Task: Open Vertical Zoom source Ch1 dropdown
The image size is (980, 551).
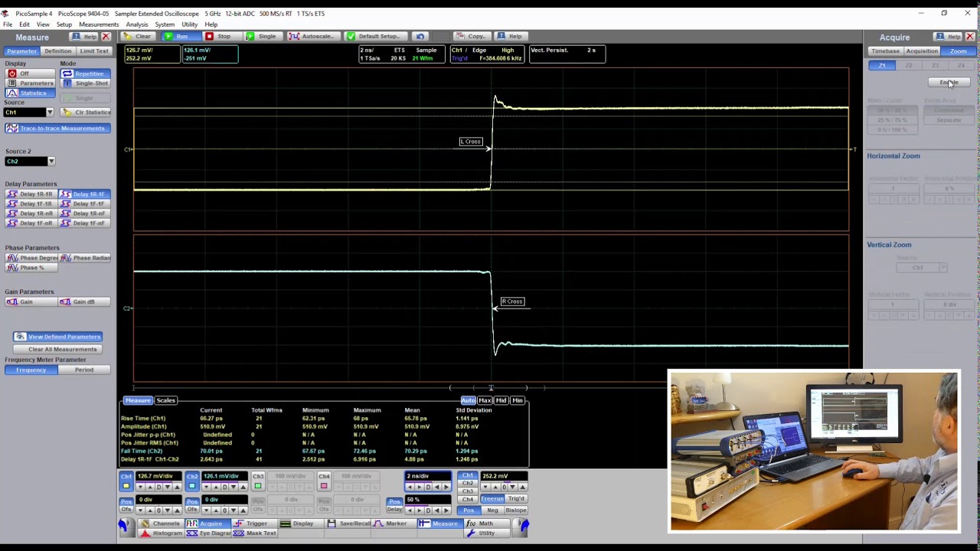Action: tap(942, 268)
